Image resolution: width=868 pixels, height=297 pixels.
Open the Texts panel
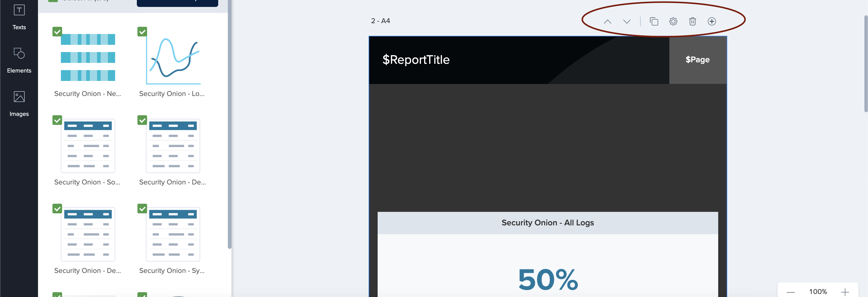[x=19, y=17]
